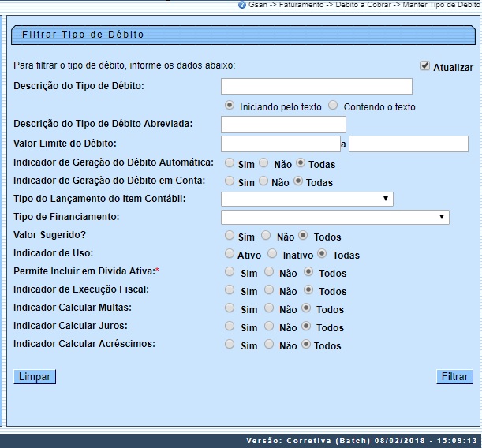Image resolution: width=482 pixels, height=448 pixels.
Task: Select Sim for Geração do Débito Automática
Action: click(229, 163)
